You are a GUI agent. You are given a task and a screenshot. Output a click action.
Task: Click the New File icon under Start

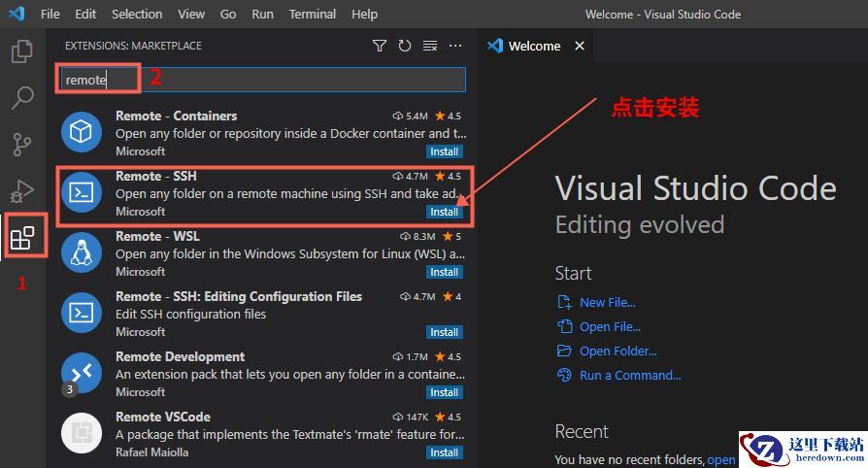(x=564, y=302)
